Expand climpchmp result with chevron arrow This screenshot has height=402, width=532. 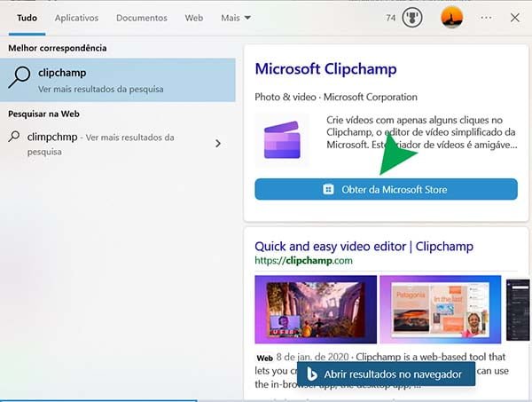click(218, 144)
